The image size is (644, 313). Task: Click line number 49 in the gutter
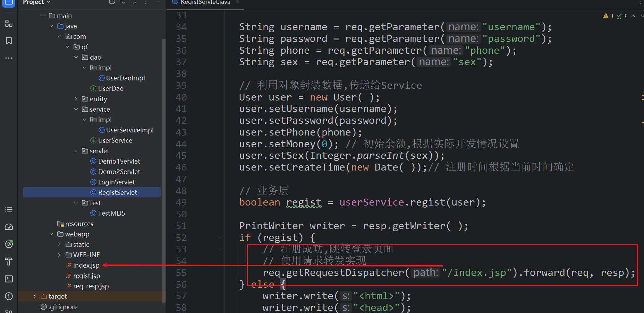pyautogui.click(x=181, y=202)
